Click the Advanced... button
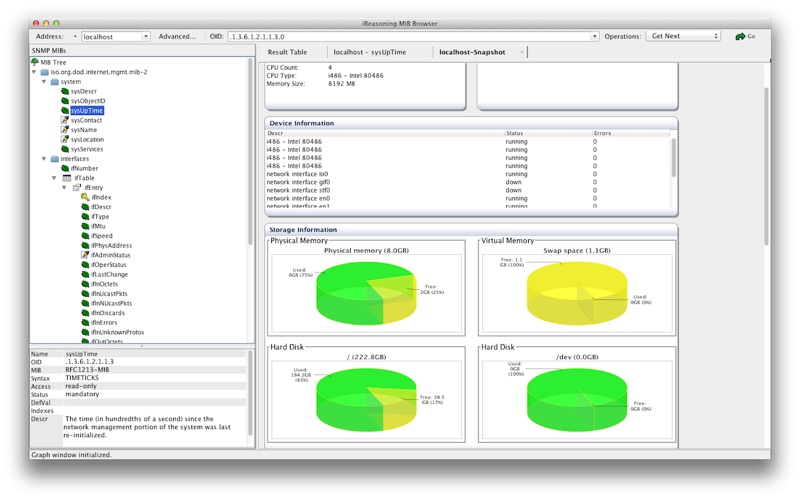 (177, 37)
